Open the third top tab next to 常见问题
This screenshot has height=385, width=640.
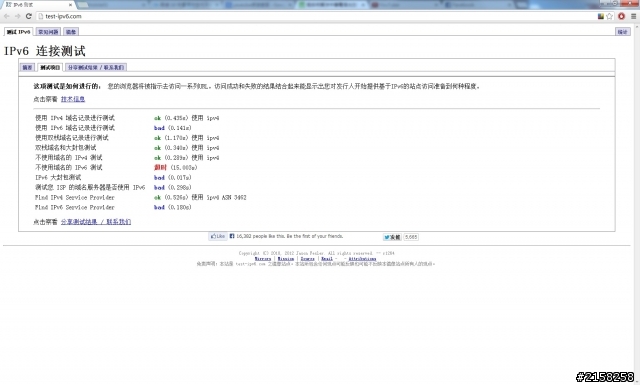coord(71,32)
